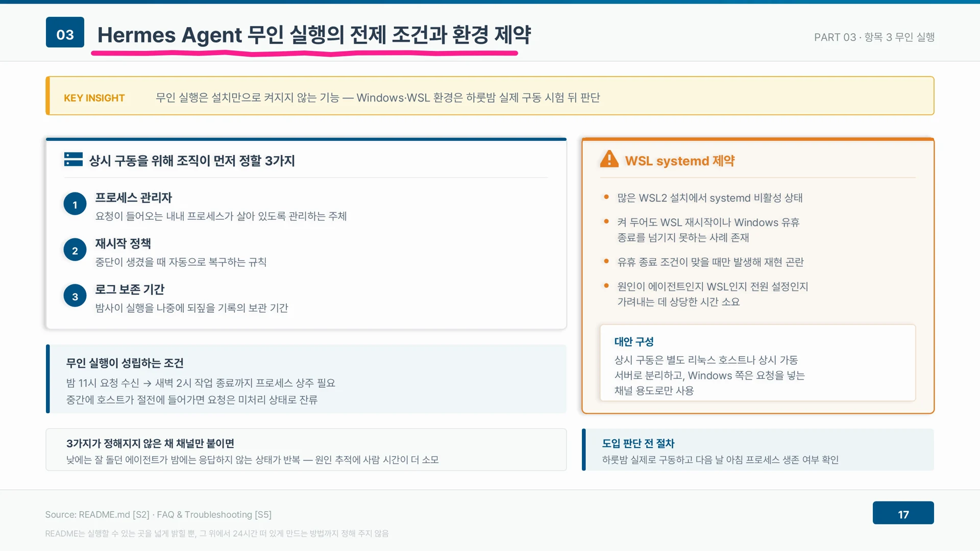Click the number 1 circle badge for 프로세스 관리자
This screenshot has height=551, width=980.
pos(75,205)
